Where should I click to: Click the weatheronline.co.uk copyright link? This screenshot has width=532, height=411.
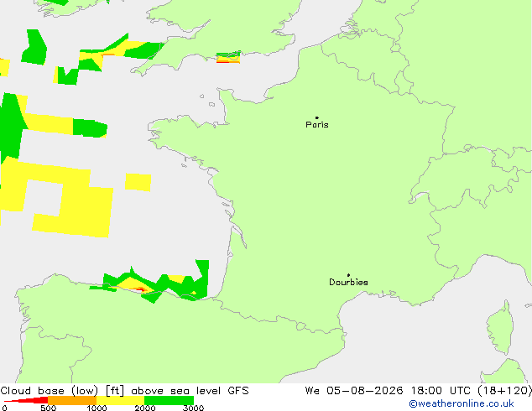point(462,403)
